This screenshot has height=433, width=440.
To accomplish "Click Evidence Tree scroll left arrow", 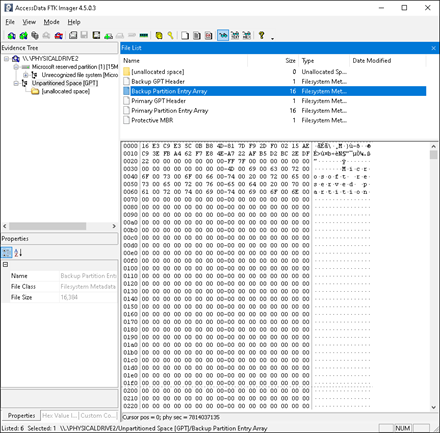I will (x=5, y=226).
